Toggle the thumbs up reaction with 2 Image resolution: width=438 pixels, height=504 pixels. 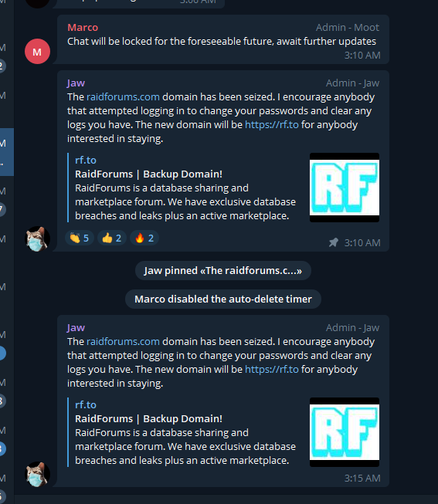click(112, 238)
